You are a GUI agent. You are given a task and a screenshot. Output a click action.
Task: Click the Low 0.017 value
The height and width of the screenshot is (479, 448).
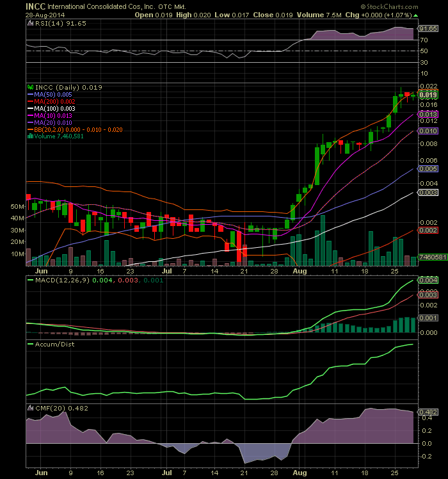pyautogui.click(x=232, y=15)
